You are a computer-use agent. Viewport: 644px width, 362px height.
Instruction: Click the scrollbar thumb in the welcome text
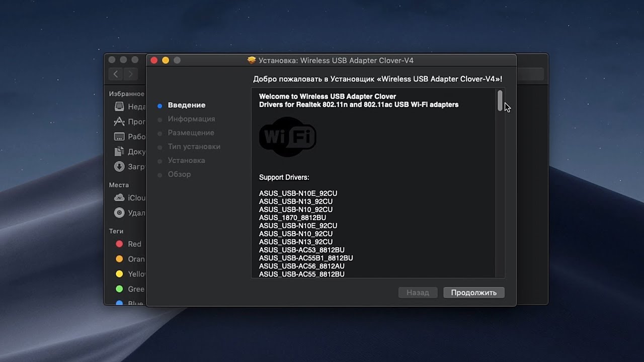[x=500, y=101]
